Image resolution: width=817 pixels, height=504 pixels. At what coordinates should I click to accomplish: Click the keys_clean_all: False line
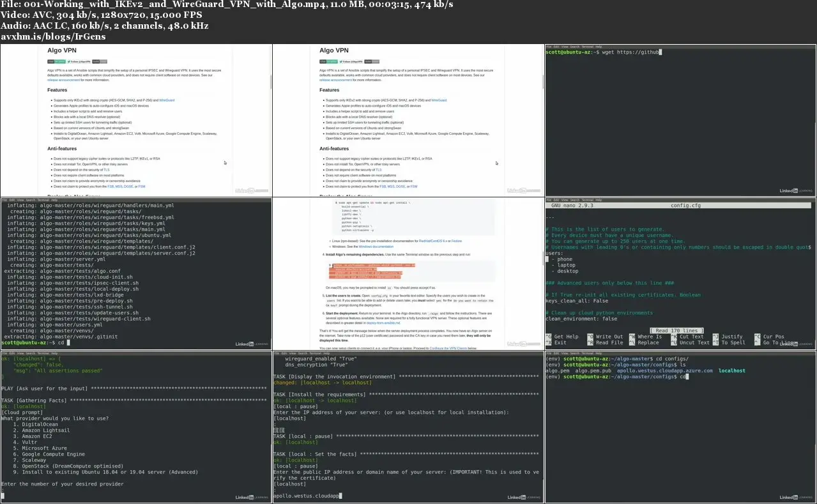pyautogui.click(x=577, y=301)
